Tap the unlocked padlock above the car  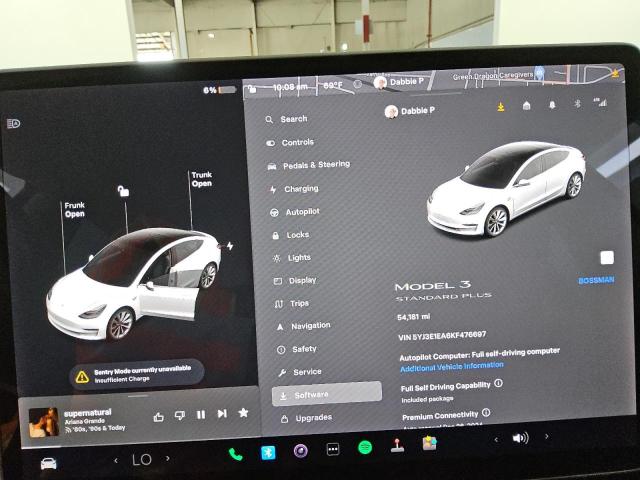coord(123,191)
